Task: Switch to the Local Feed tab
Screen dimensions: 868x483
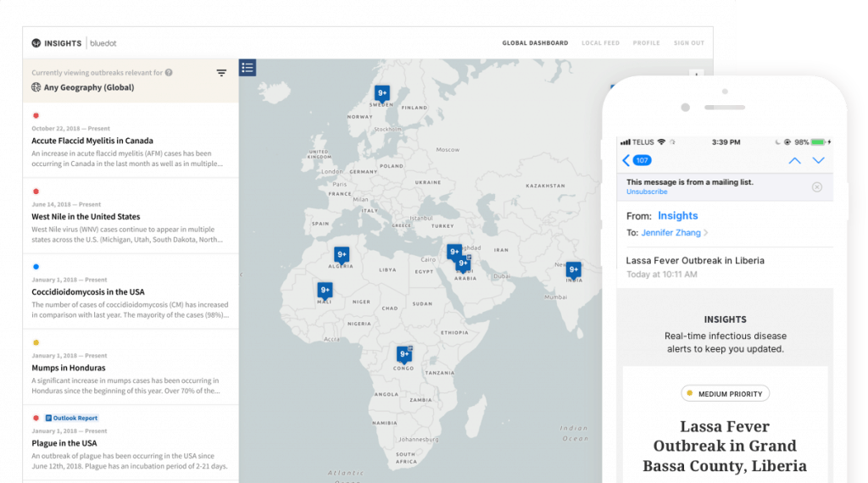Action: click(601, 43)
